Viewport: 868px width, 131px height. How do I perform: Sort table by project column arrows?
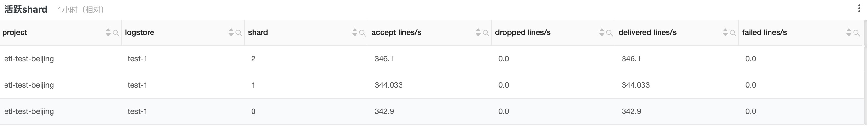pyautogui.click(x=108, y=32)
